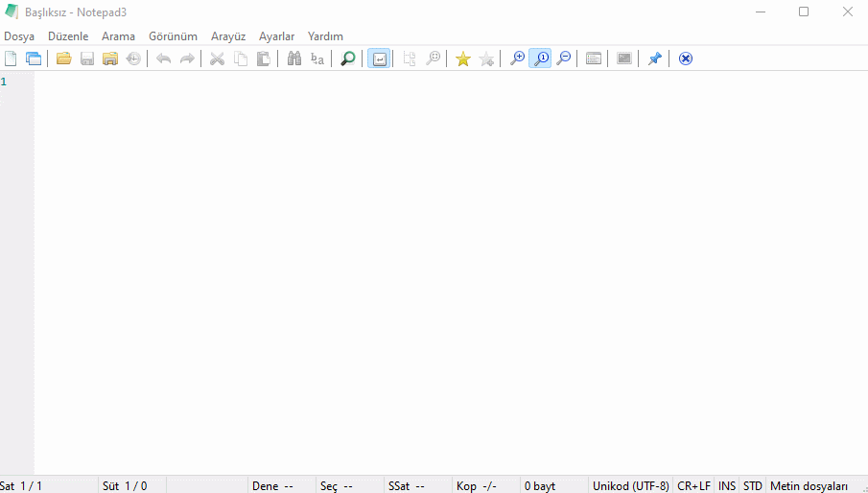
Task: Open the Ayarlar menu
Action: [x=276, y=35]
